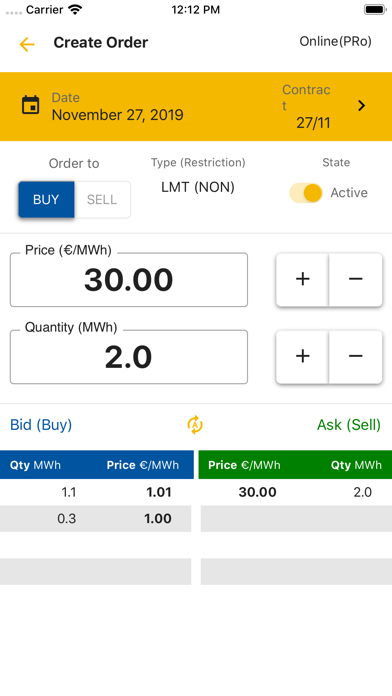
Task: Tap the battery icon in status bar
Action: [x=375, y=9]
